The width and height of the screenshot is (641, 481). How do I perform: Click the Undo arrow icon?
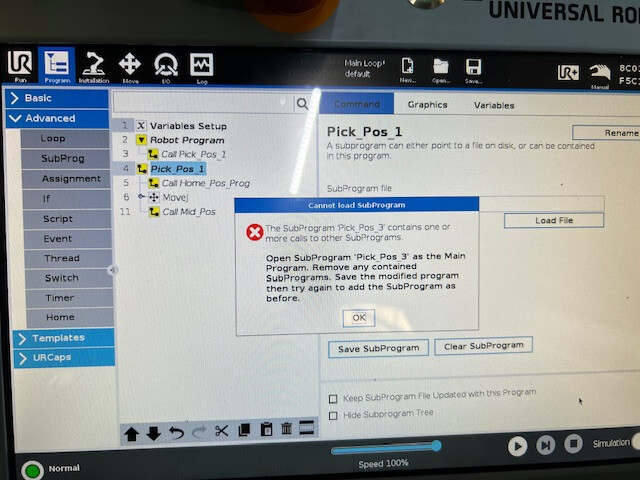[176, 432]
